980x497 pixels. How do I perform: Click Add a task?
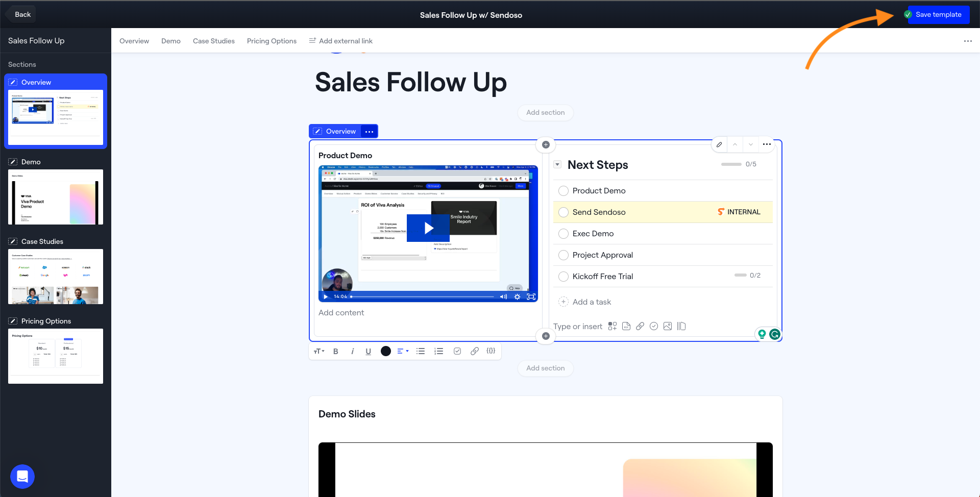[592, 302]
